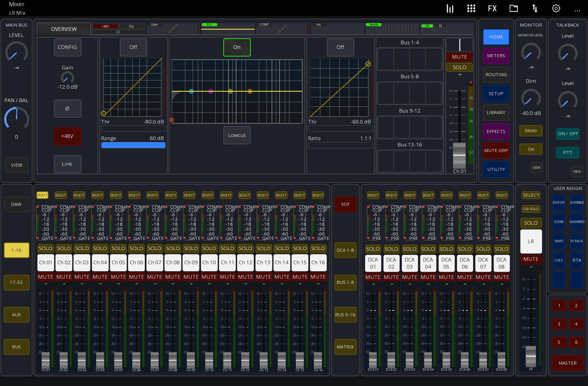Toggle the phase invert Ø button

tap(67, 109)
